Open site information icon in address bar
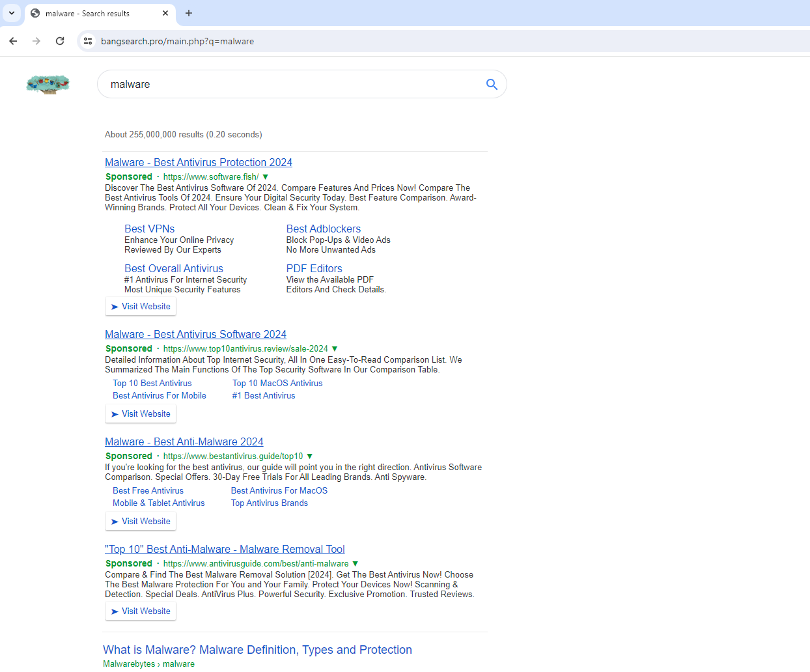 [88, 41]
